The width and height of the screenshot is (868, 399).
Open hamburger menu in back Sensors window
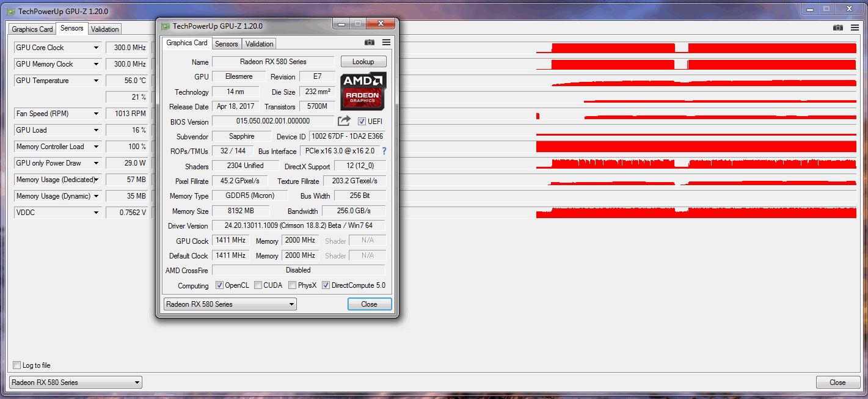tap(855, 27)
